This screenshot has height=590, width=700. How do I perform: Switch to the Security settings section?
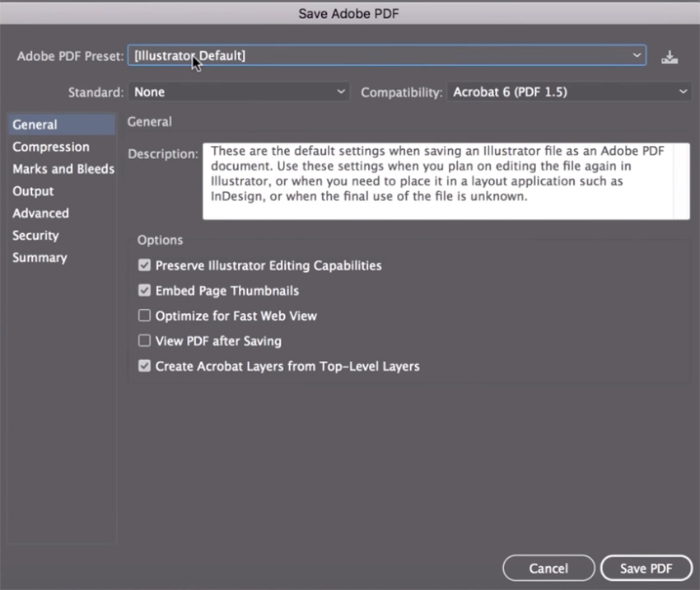point(35,236)
